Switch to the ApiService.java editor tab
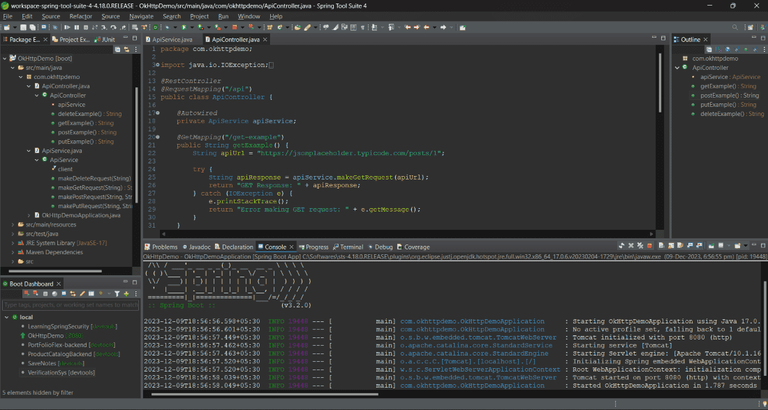768x410 pixels. [x=172, y=39]
